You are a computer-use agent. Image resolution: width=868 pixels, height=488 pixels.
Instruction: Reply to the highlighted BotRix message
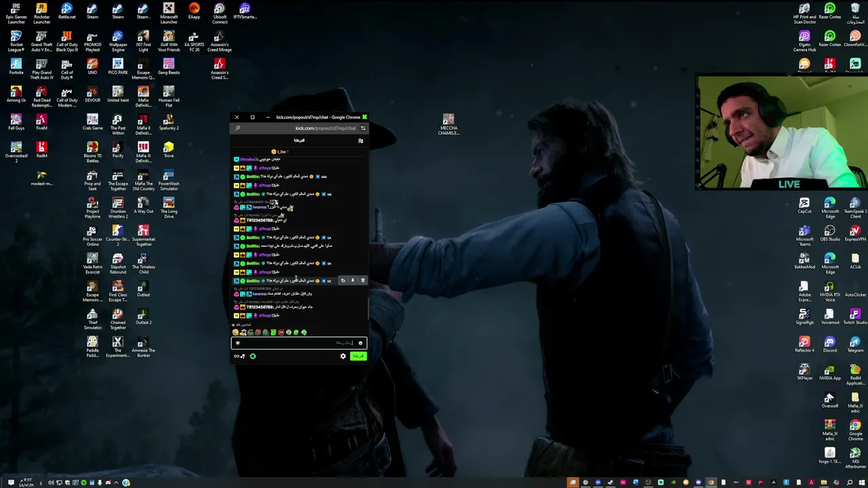[x=342, y=281]
